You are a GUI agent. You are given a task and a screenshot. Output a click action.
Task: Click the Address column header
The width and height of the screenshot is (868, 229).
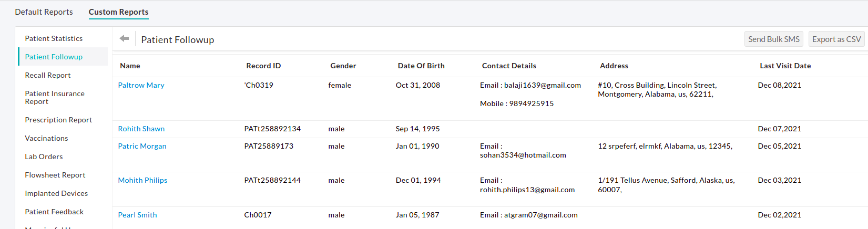(x=614, y=66)
